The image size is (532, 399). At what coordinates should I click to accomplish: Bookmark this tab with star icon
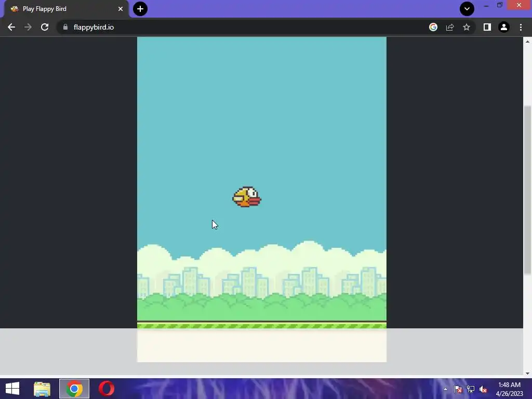point(467,27)
